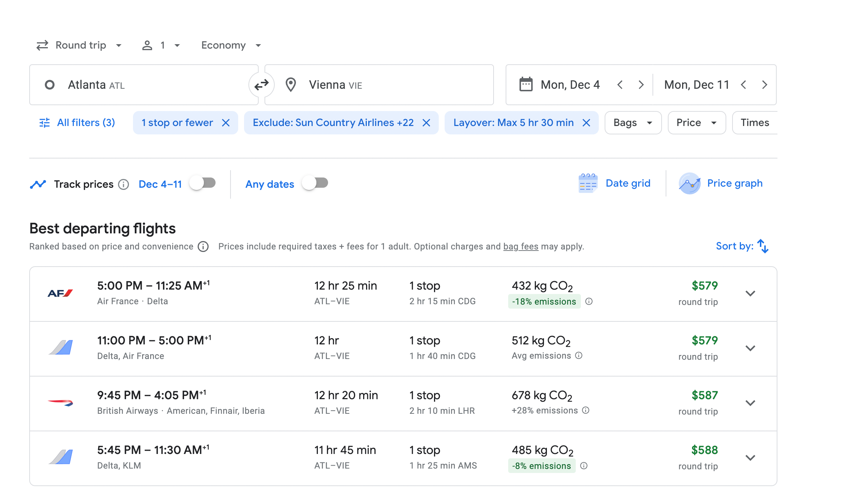Follow the bag fees link
This screenshot has width=841, height=504.
[521, 247]
